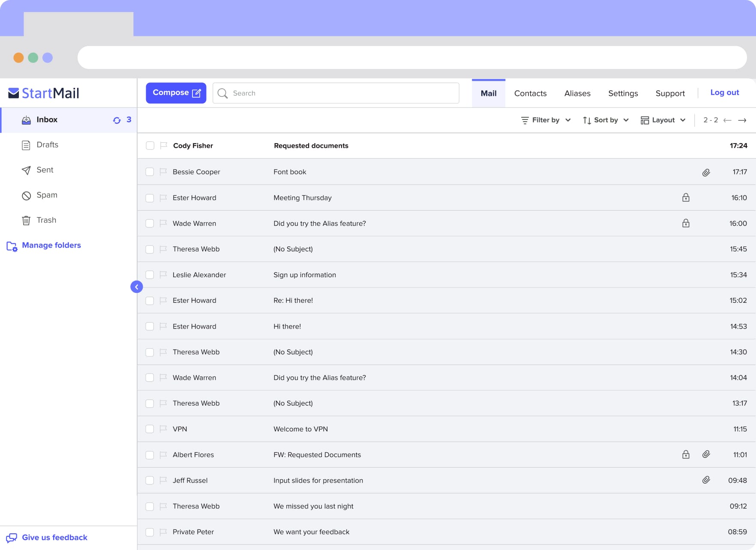Collapse the sidebar with the chevron button

[136, 287]
